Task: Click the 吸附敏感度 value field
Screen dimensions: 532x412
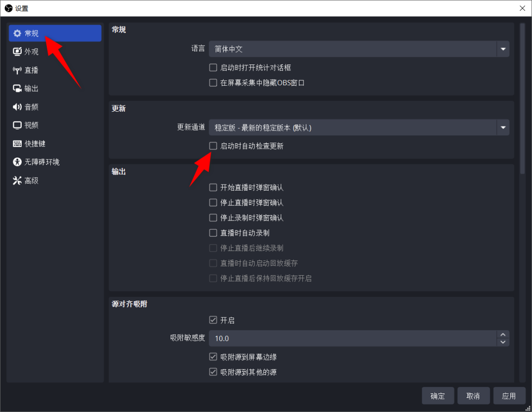Action: 353,339
